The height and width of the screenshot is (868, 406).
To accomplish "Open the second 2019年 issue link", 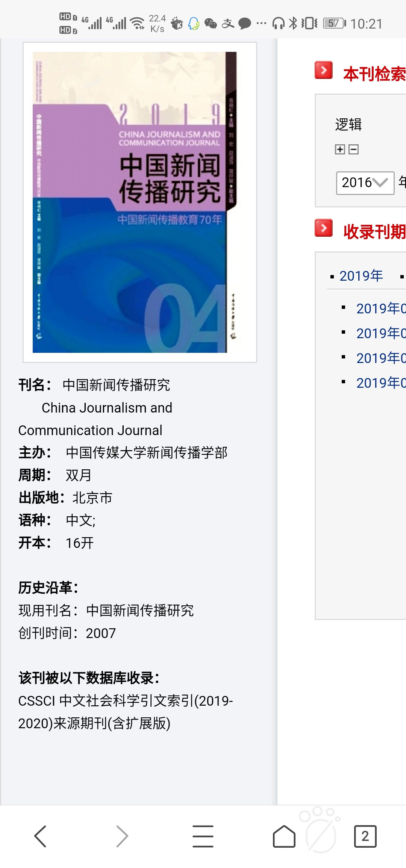I will click(x=380, y=333).
